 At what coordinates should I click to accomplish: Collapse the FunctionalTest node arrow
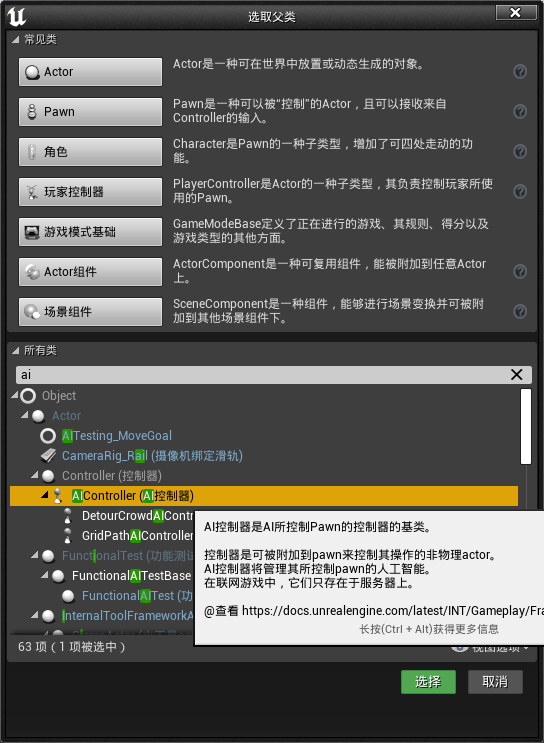[35, 555]
